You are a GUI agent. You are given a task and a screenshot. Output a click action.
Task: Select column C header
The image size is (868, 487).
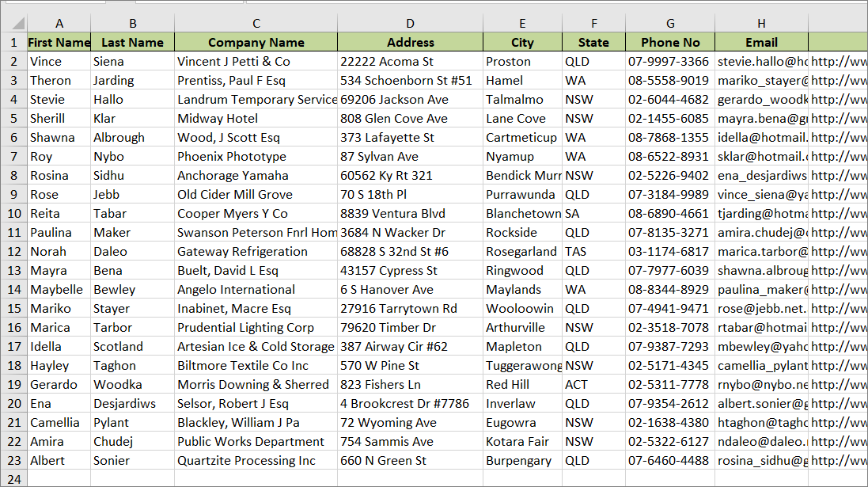pyautogui.click(x=256, y=23)
